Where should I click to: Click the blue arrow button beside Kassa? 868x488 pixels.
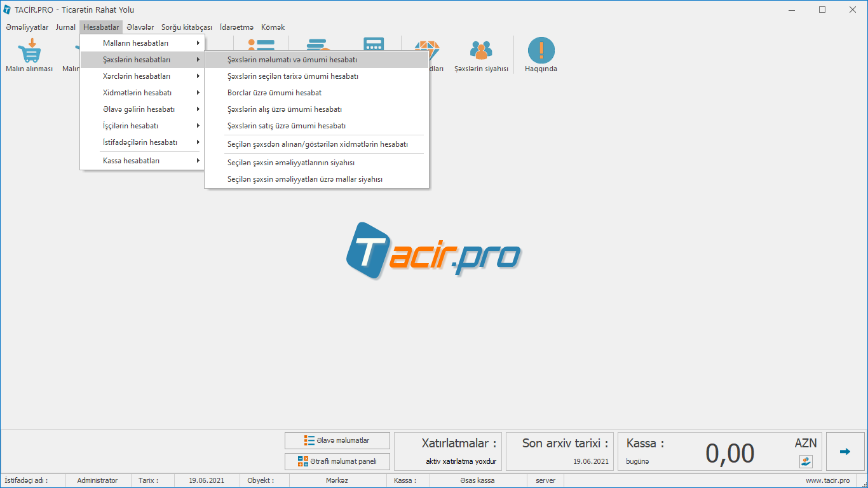click(844, 452)
